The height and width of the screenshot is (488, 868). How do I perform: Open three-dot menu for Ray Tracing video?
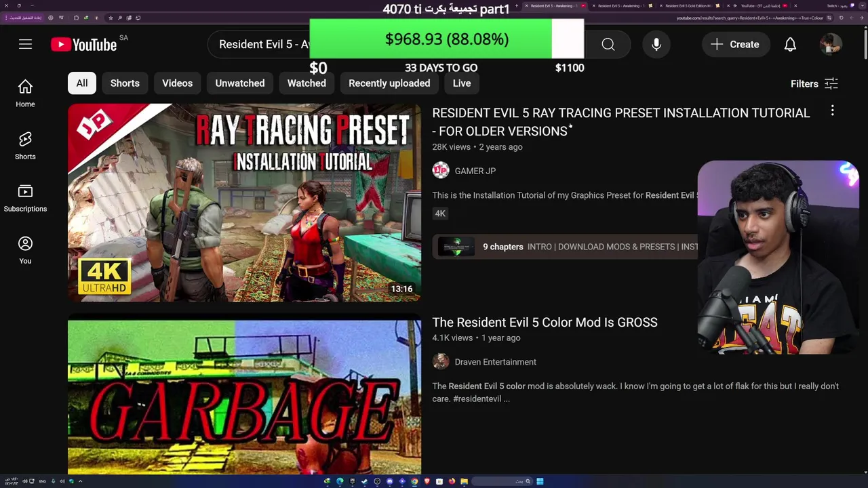(832, 110)
